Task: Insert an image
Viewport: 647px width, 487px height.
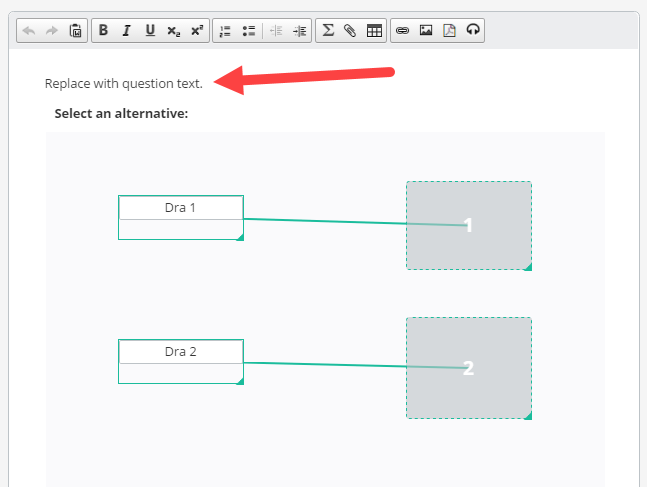Action: (426, 30)
